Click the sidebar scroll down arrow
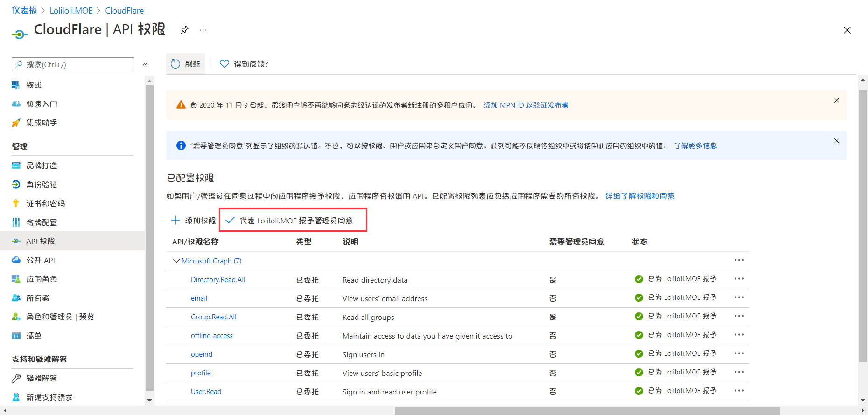The image size is (868, 415). click(149, 400)
